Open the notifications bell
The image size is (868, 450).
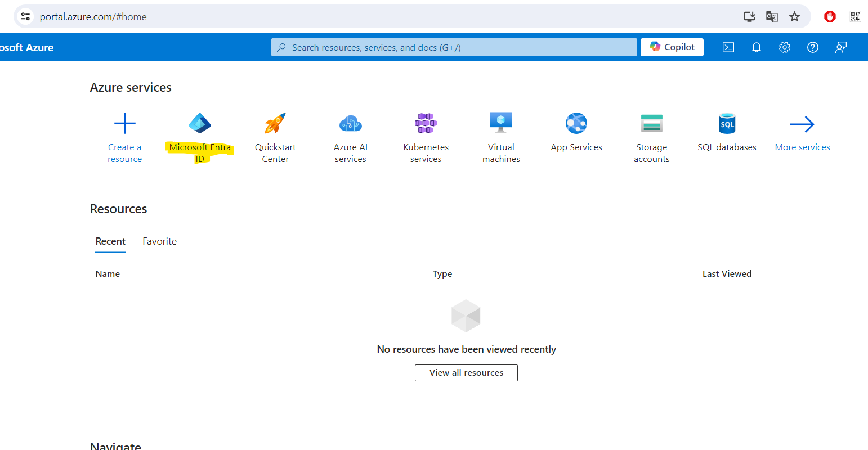click(757, 47)
